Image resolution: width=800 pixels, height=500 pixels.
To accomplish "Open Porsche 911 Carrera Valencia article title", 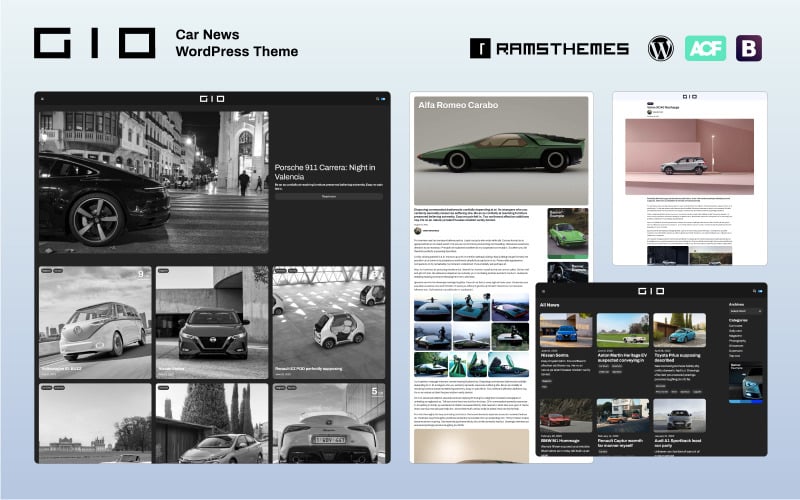I will point(328,170).
